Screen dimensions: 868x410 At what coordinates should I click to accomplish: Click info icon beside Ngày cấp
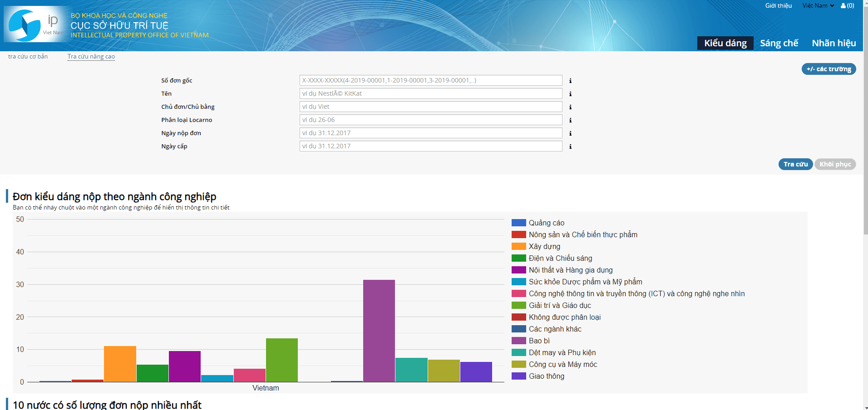[x=570, y=146]
